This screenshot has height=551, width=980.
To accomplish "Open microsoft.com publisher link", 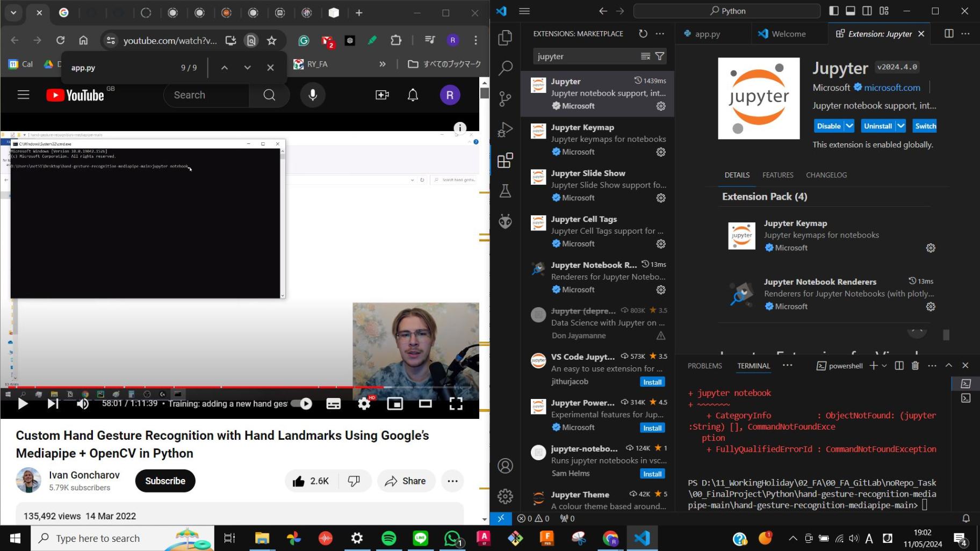I will click(892, 88).
